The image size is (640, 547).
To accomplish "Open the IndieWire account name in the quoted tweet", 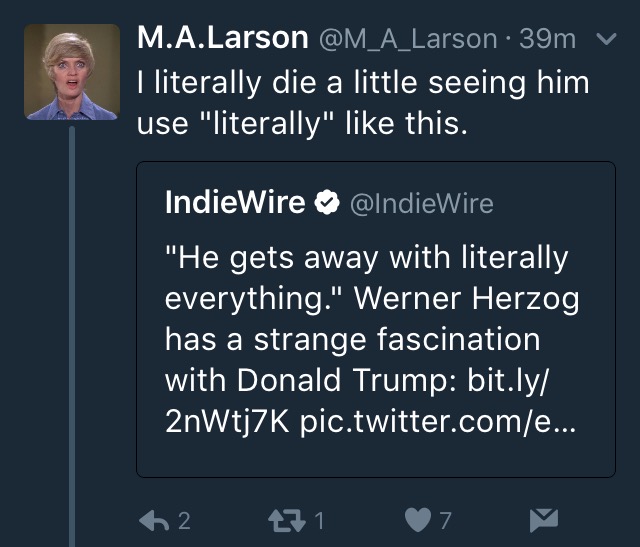I will tap(235, 203).
